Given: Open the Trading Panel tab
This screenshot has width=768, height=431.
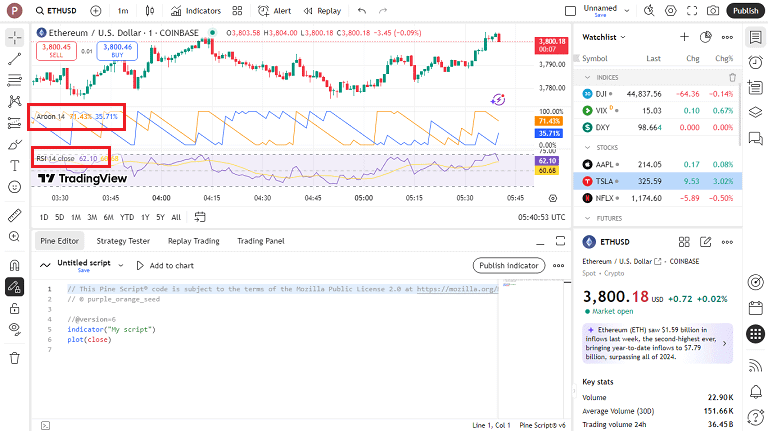Looking at the screenshot, I should (x=260, y=241).
